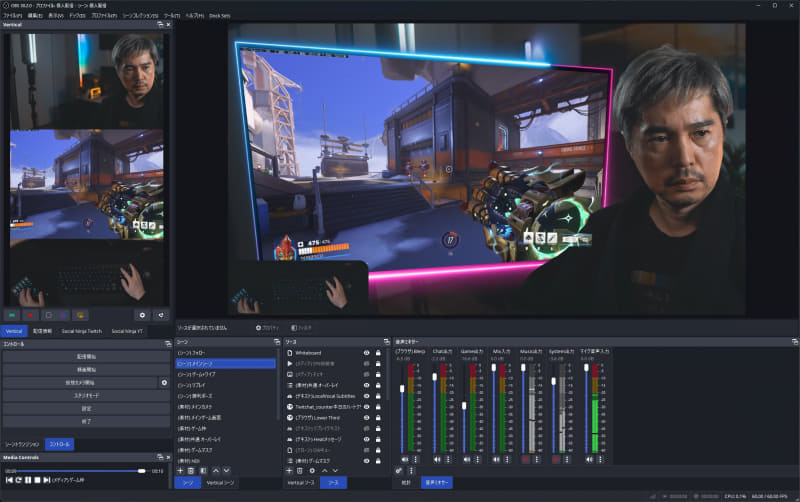Adjust the System出力 volume fader
This screenshot has width=800, height=502.
coord(554,382)
